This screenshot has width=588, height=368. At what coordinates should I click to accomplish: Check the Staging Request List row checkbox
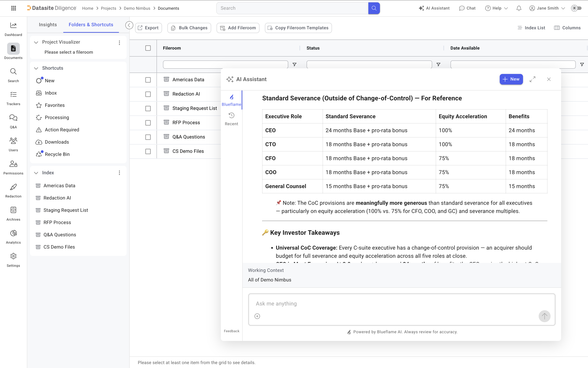tap(148, 109)
